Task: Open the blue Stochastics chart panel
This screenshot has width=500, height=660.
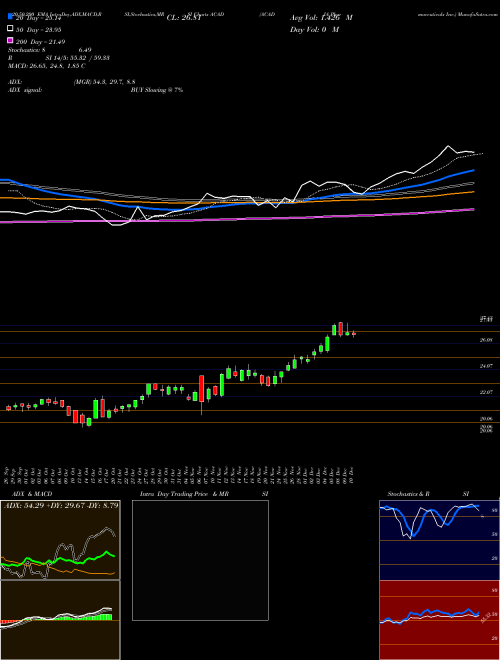Action: point(439,540)
